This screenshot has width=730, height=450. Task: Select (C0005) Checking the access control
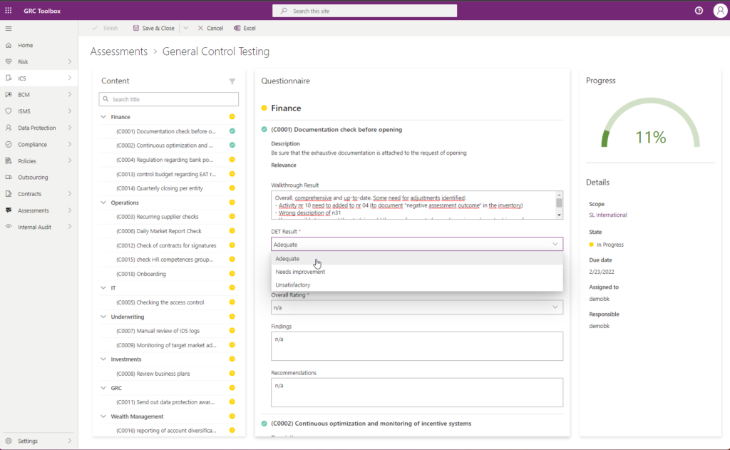(x=160, y=302)
